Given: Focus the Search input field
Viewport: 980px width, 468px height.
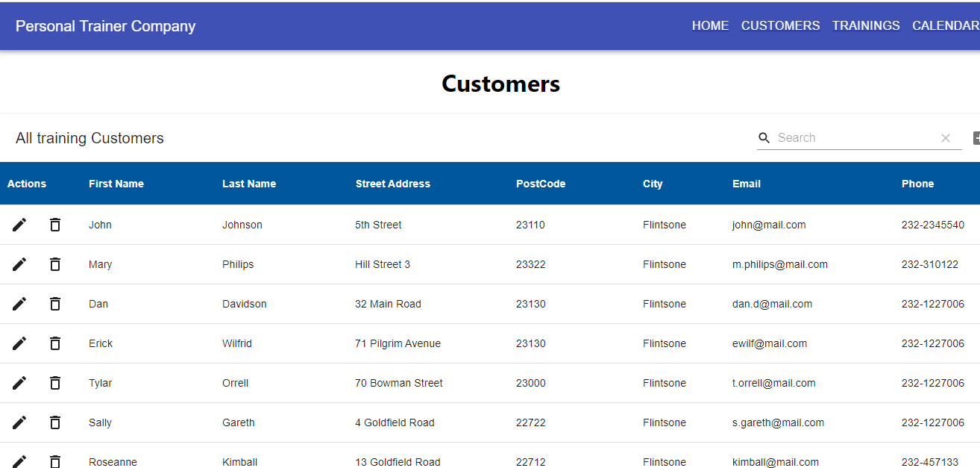Looking at the screenshot, I should (x=856, y=138).
